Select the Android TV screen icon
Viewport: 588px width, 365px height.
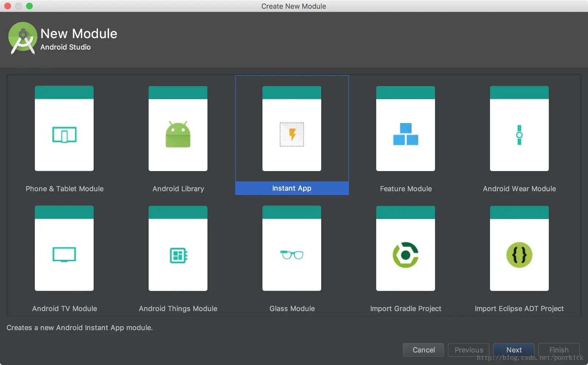pos(64,254)
